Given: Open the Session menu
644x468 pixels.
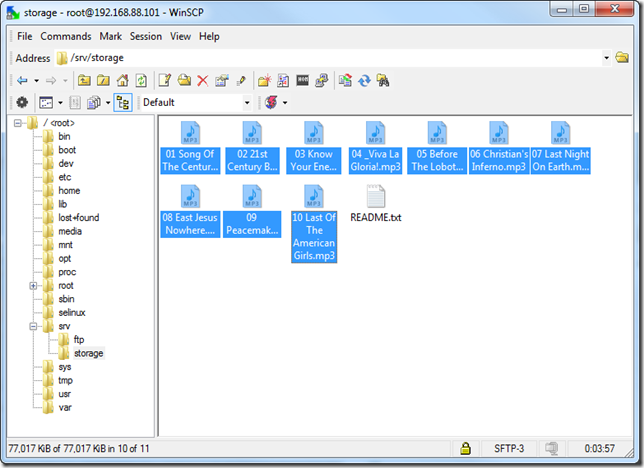Looking at the screenshot, I should tap(146, 36).
